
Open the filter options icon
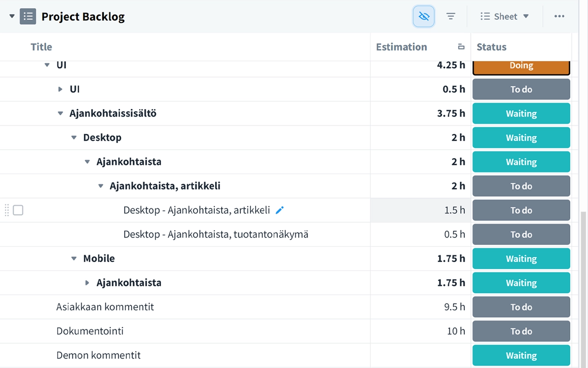pyautogui.click(x=450, y=16)
